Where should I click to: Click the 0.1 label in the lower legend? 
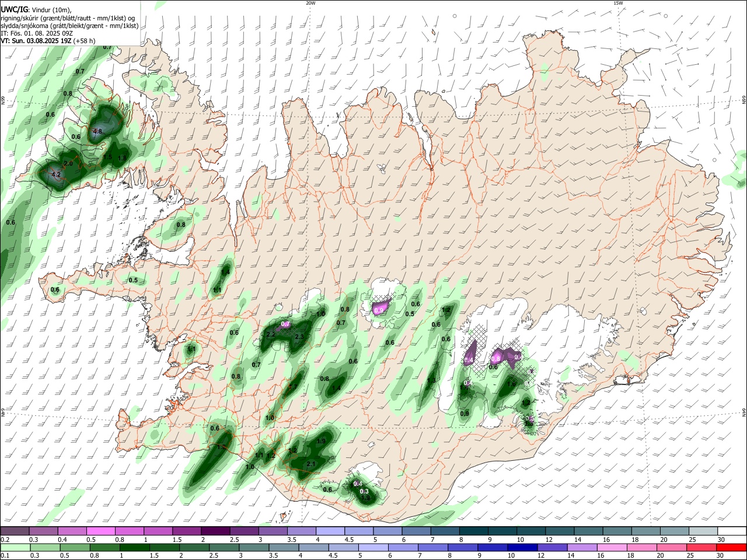coord(5,556)
